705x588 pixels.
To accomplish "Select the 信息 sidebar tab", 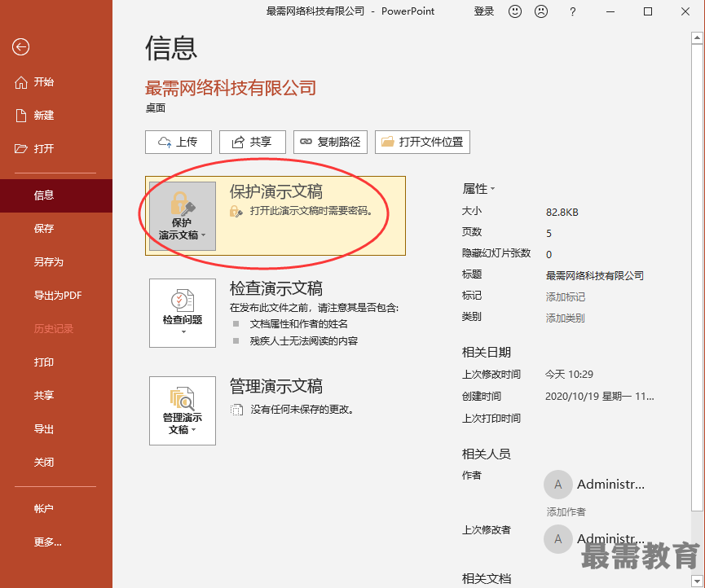I will (56, 195).
